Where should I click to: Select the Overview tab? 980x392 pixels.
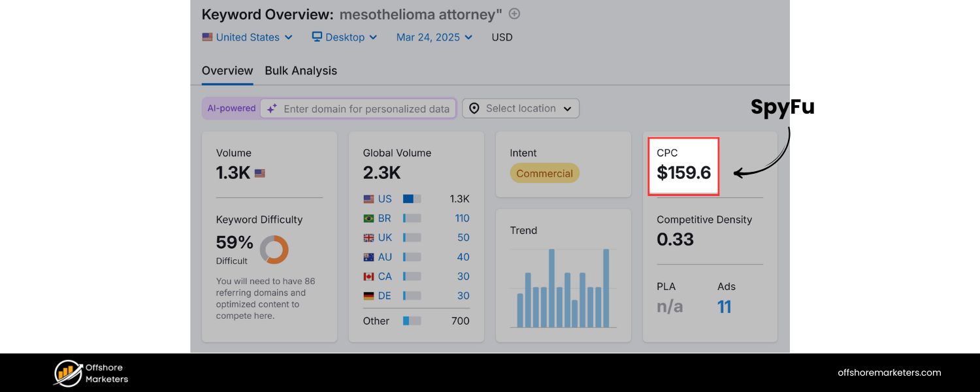(x=227, y=71)
